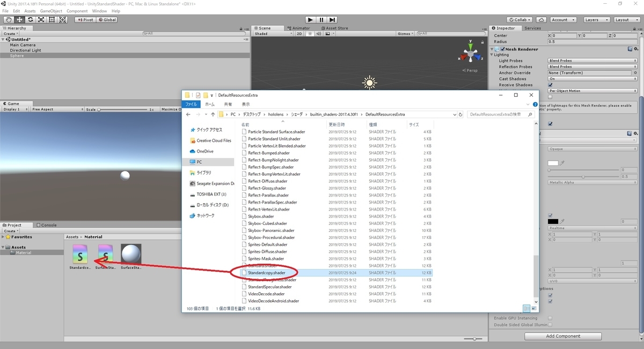Click the Step forward button

click(333, 20)
